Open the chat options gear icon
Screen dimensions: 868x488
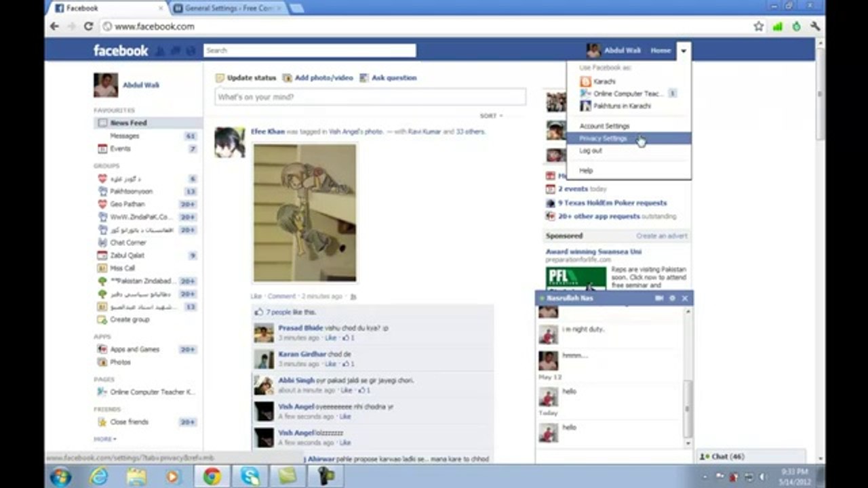(x=672, y=298)
